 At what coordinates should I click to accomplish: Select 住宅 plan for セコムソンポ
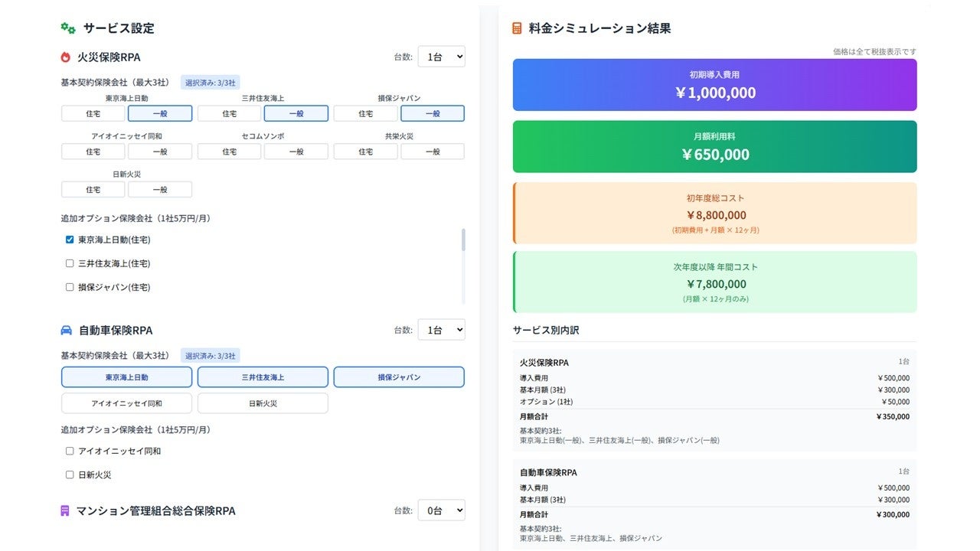(229, 152)
